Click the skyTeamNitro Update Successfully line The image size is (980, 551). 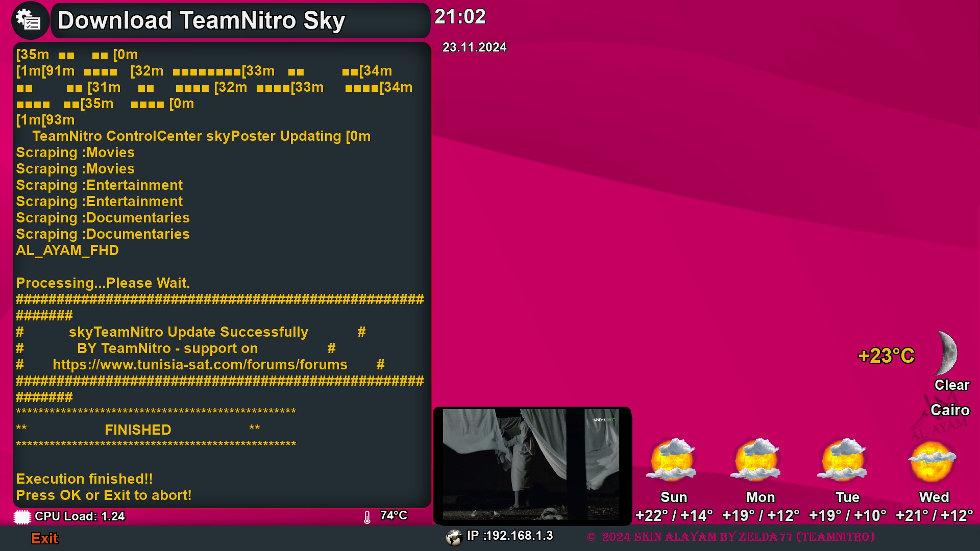[x=188, y=332]
